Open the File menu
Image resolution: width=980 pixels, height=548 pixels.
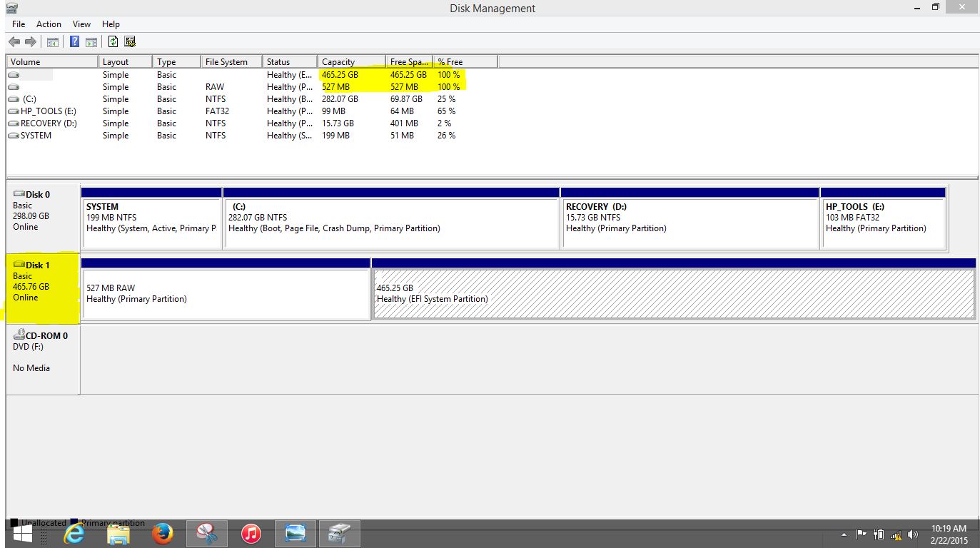(19, 24)
